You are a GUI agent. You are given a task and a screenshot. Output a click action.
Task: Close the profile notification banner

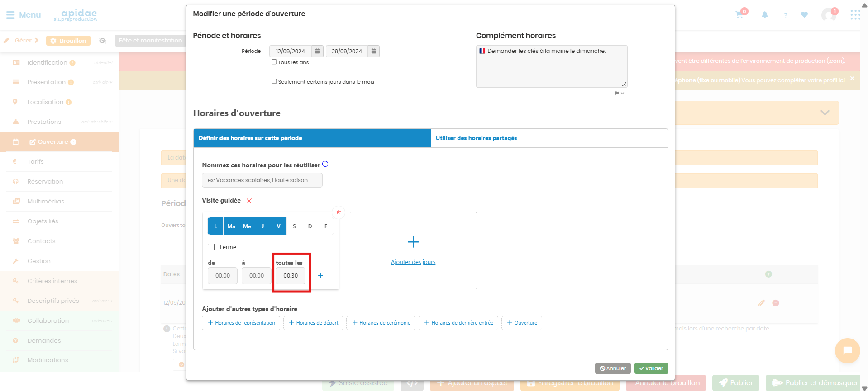(852, 79)
